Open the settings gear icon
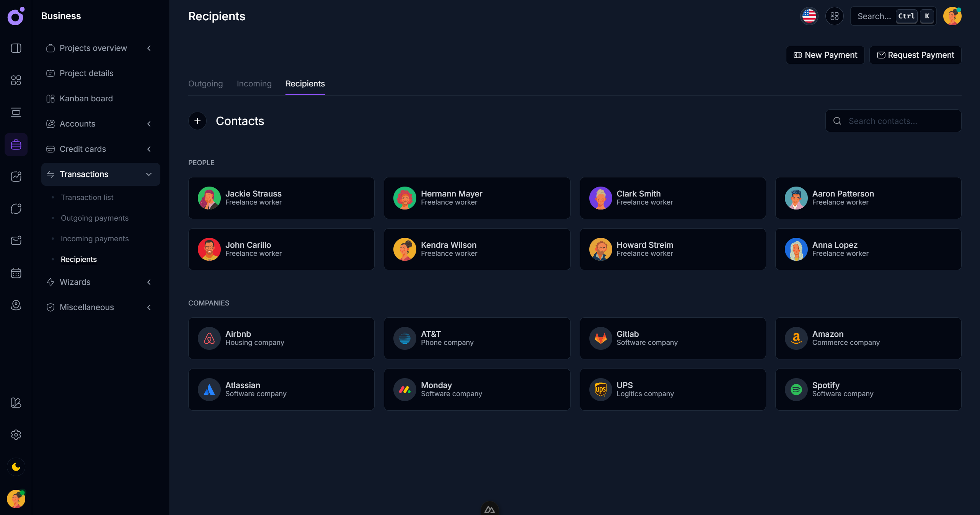The image size is (980, 515). (16, 435)
